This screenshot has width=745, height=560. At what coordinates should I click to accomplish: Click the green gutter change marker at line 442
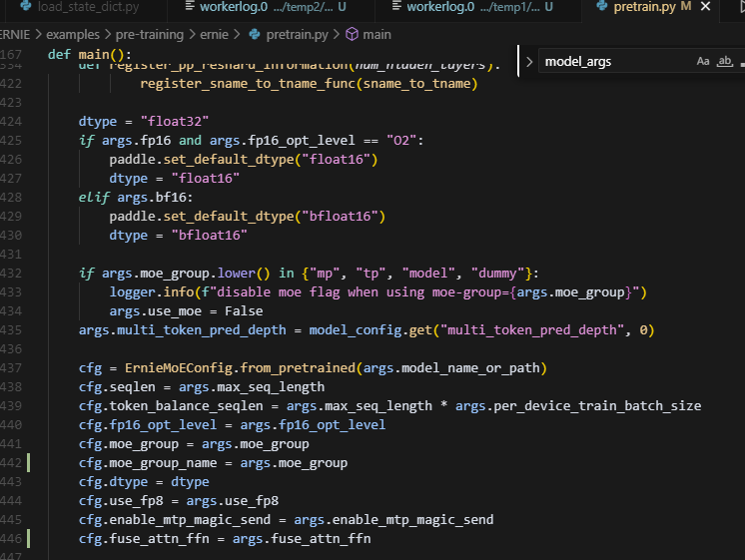pos(30,463)
